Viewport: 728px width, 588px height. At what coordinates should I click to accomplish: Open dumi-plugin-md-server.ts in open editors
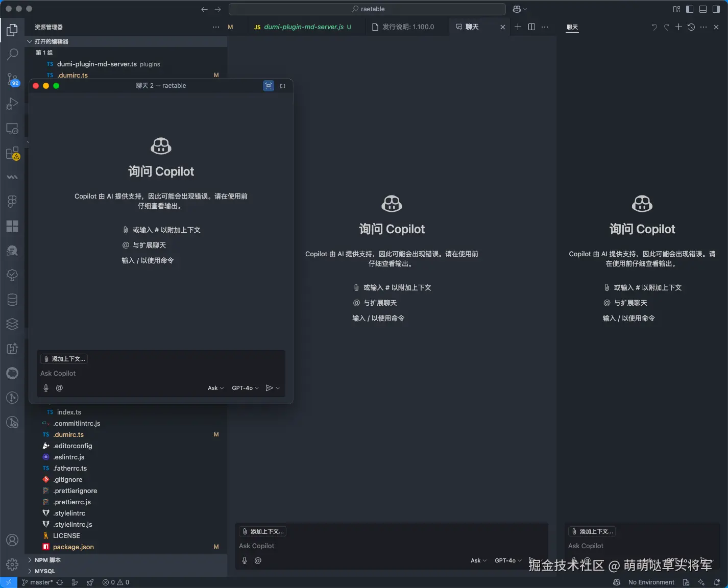pos(126,64)
